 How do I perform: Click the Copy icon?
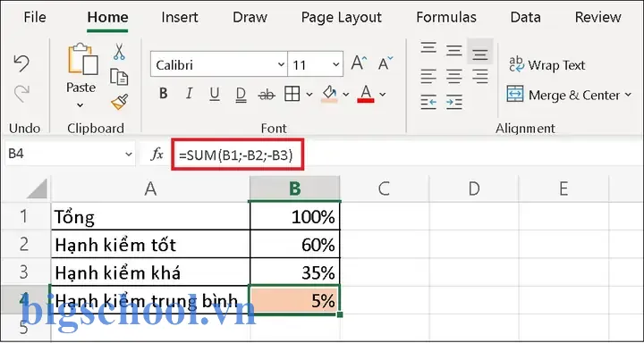click(119, 77)
